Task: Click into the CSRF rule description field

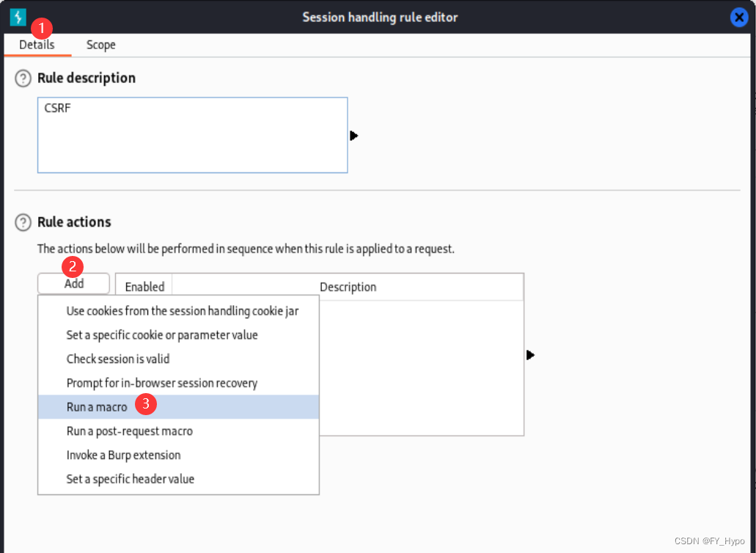Action: (192, 135)
